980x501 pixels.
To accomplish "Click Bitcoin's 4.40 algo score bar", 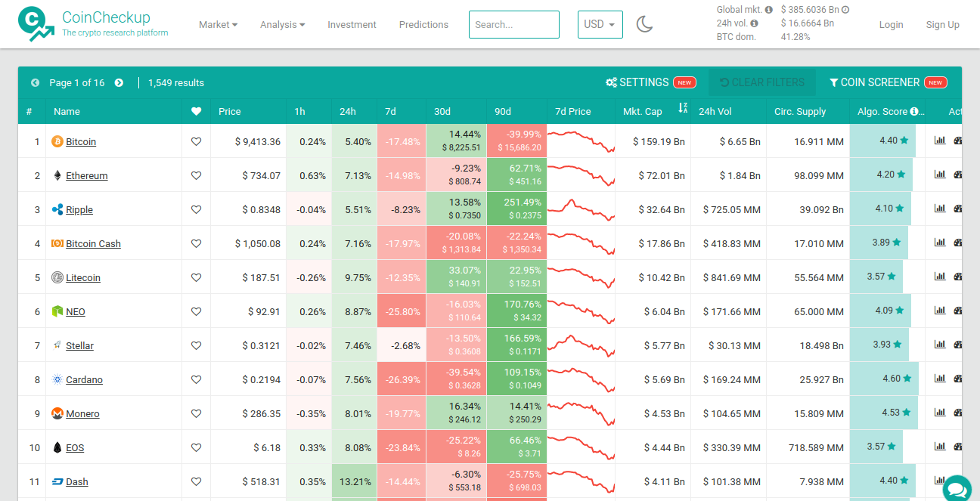I will [882, 141].
